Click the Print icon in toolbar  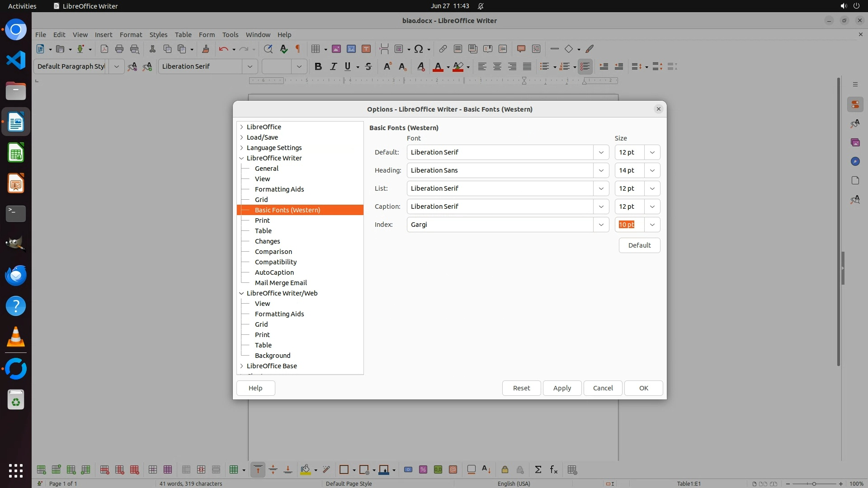point(119,49)
